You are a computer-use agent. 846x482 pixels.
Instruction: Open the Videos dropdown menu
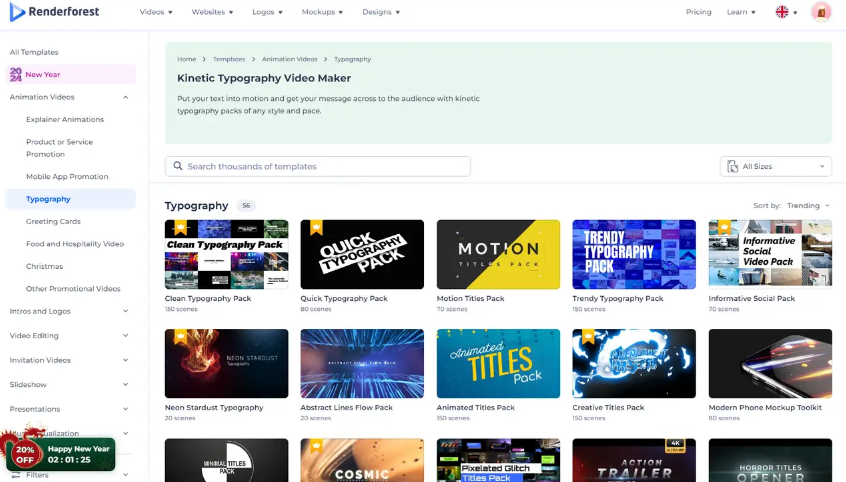(x=156, y=12)
